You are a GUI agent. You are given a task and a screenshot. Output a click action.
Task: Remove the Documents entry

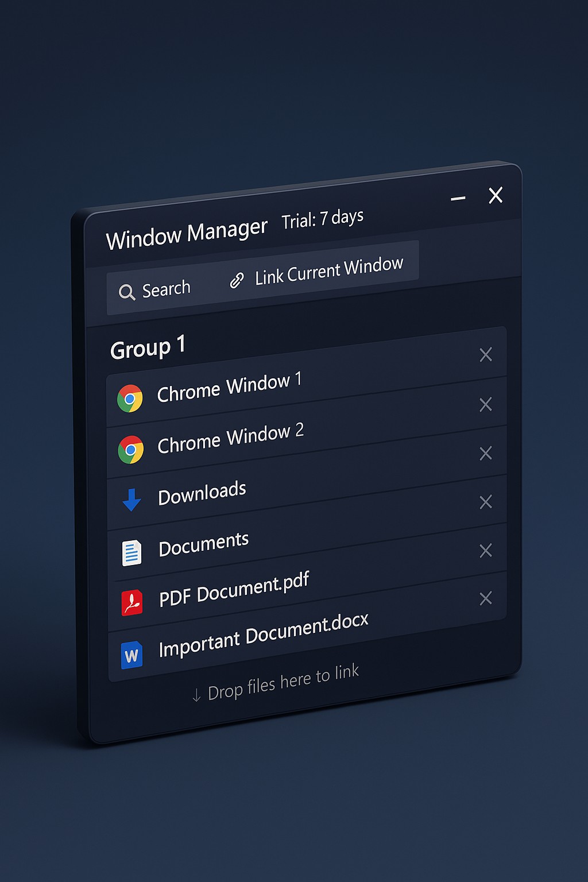(x=485, y=550)
